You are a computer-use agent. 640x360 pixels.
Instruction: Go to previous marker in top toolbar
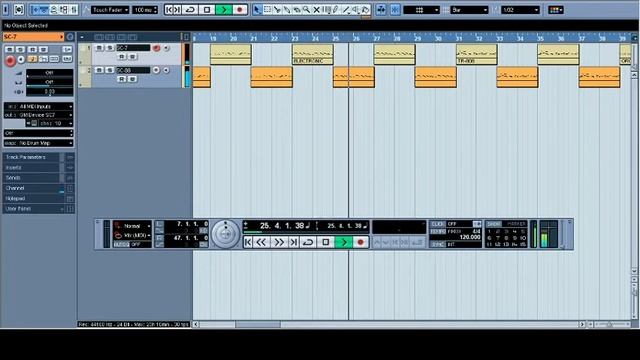click(169, 9)
